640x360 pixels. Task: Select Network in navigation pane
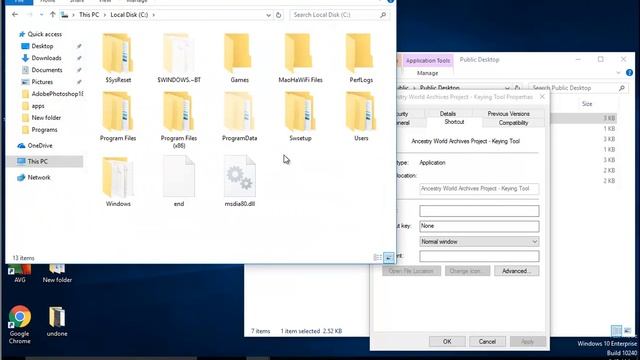[39, 177]
